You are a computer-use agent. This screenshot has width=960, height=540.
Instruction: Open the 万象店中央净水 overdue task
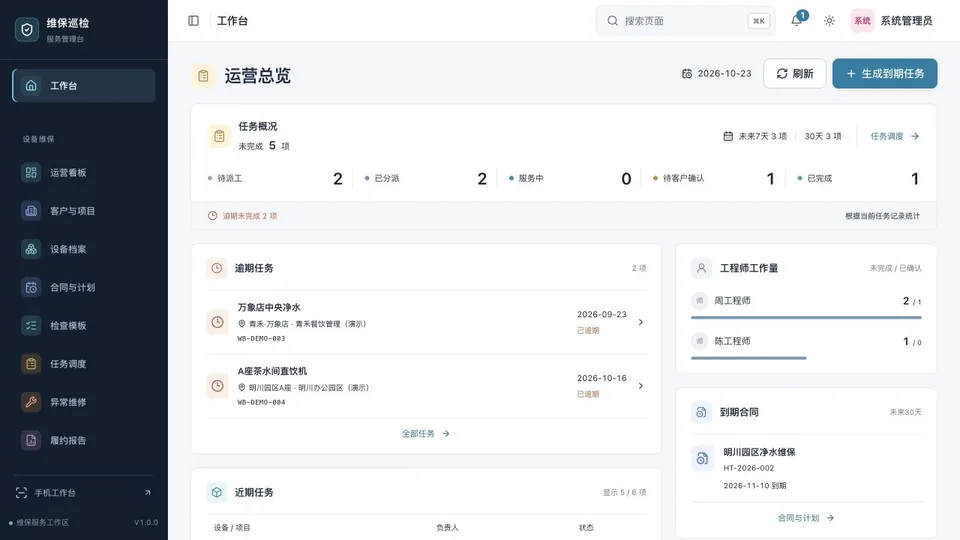(x=427, y=322)
